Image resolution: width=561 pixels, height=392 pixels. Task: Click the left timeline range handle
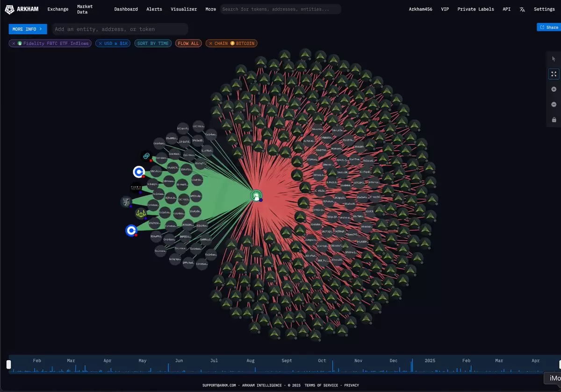[8, 364]
